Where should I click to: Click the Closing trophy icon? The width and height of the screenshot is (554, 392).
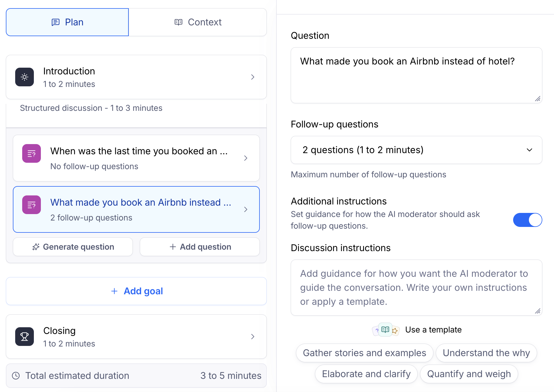[25, 337]
